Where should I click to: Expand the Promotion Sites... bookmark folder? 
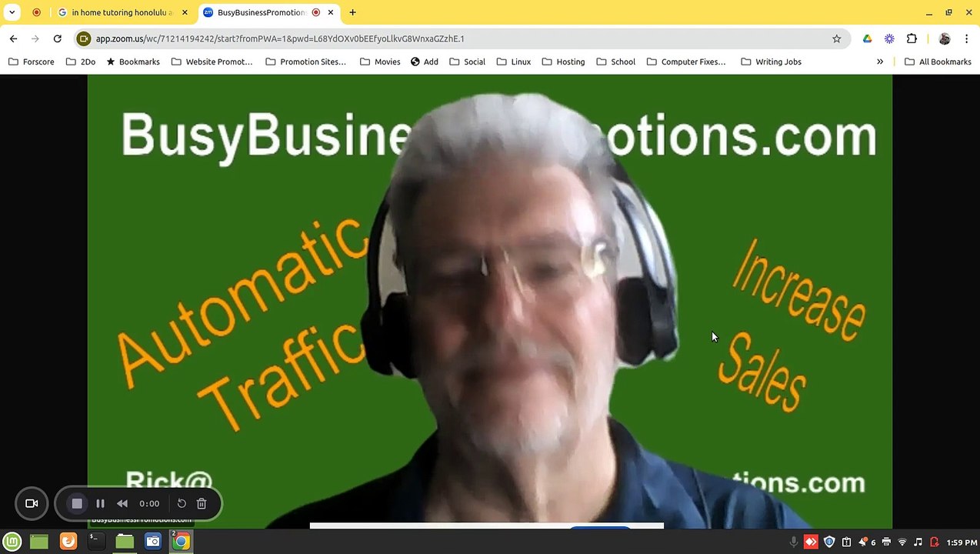(305, 62)
